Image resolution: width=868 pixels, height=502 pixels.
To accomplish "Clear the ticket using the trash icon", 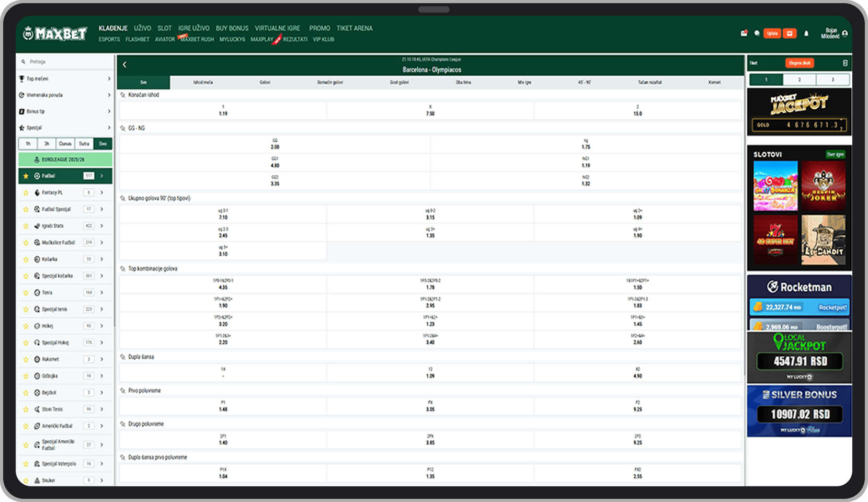I will 846,63.
